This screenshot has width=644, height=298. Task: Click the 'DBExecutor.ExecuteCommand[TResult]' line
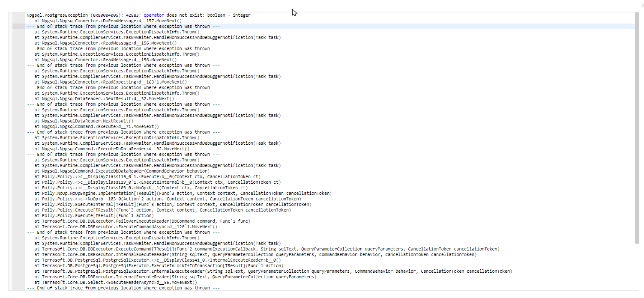[267, 249]
